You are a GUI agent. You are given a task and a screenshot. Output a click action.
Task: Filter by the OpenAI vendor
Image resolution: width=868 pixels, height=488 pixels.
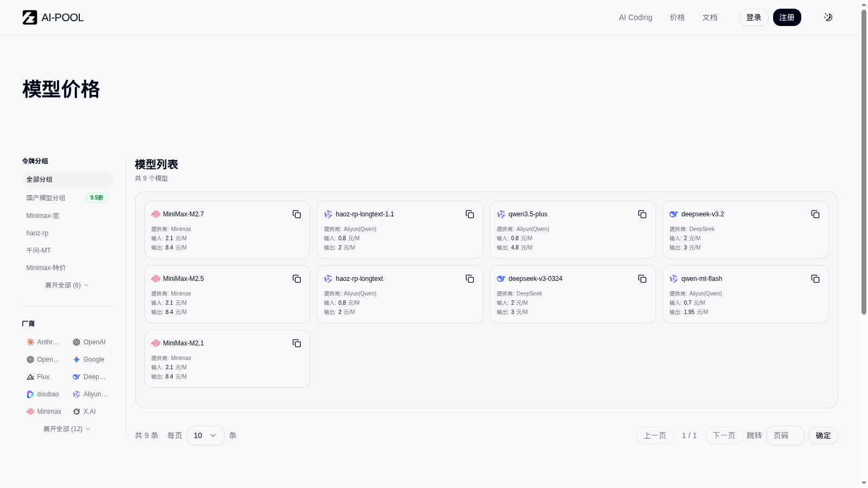tap(90, 342)
